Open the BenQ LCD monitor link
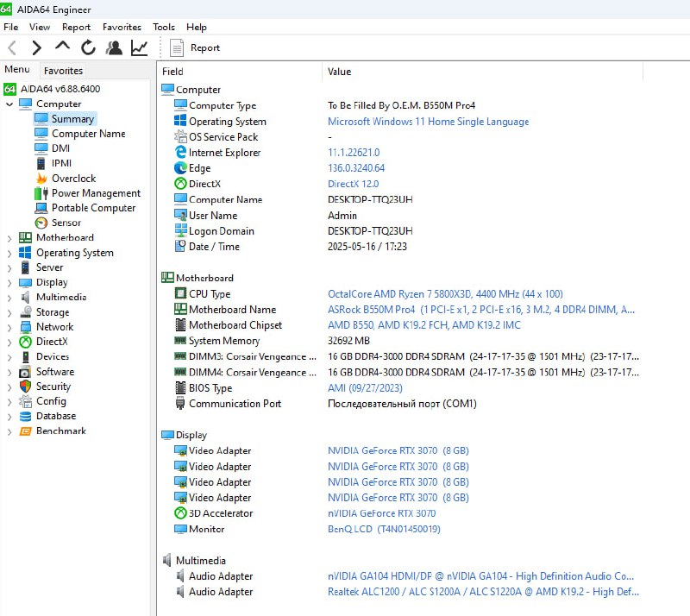This screenshot has width=690, height=616. 384,529
